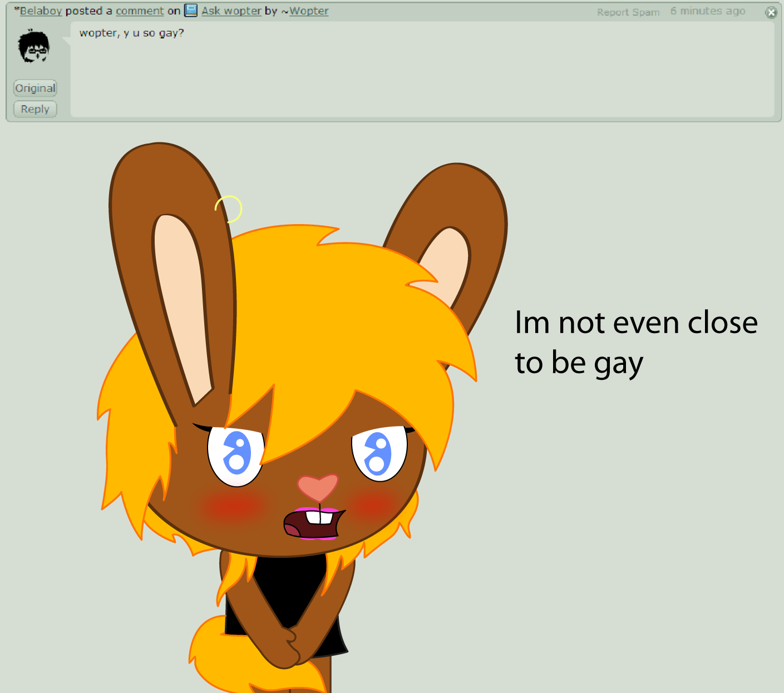Image resolution: width=784 pixels, height=693 pixels.
Task: Dismiss the comment with the X icon
Action: click(771, 12)
